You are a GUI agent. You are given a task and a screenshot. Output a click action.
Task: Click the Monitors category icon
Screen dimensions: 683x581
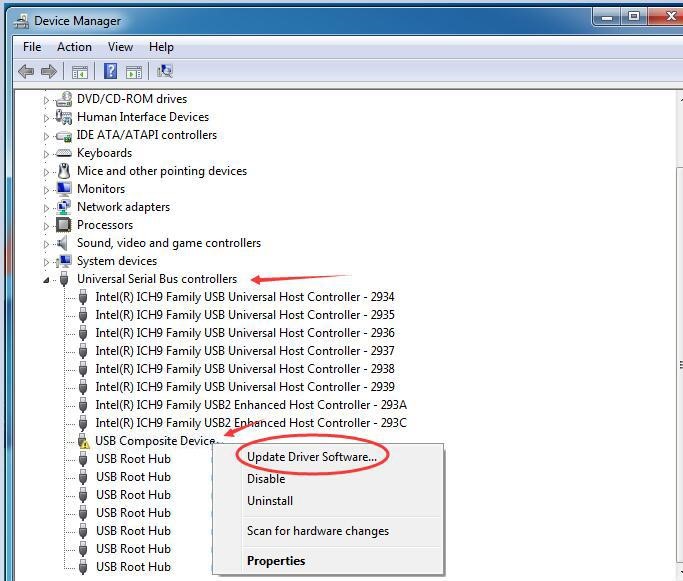coord(64,189)
